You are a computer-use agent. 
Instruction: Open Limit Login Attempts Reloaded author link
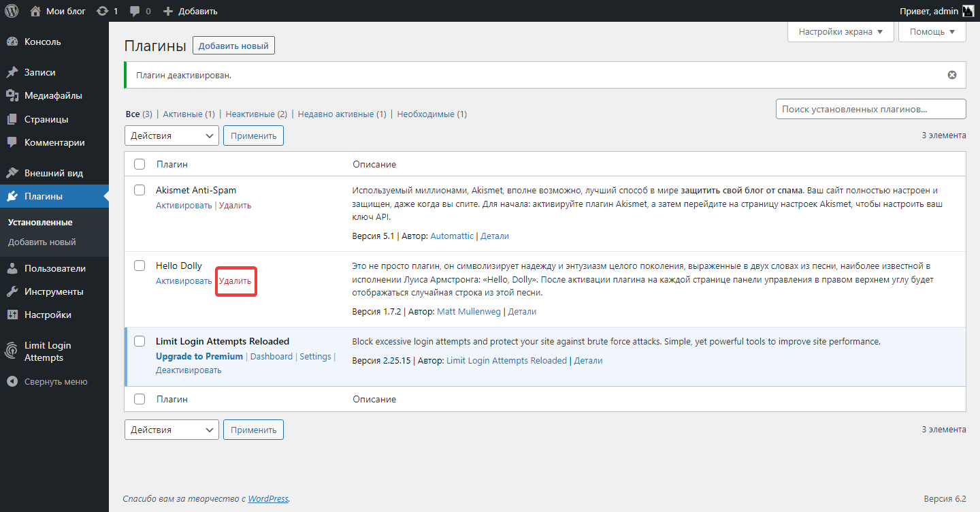507,360
